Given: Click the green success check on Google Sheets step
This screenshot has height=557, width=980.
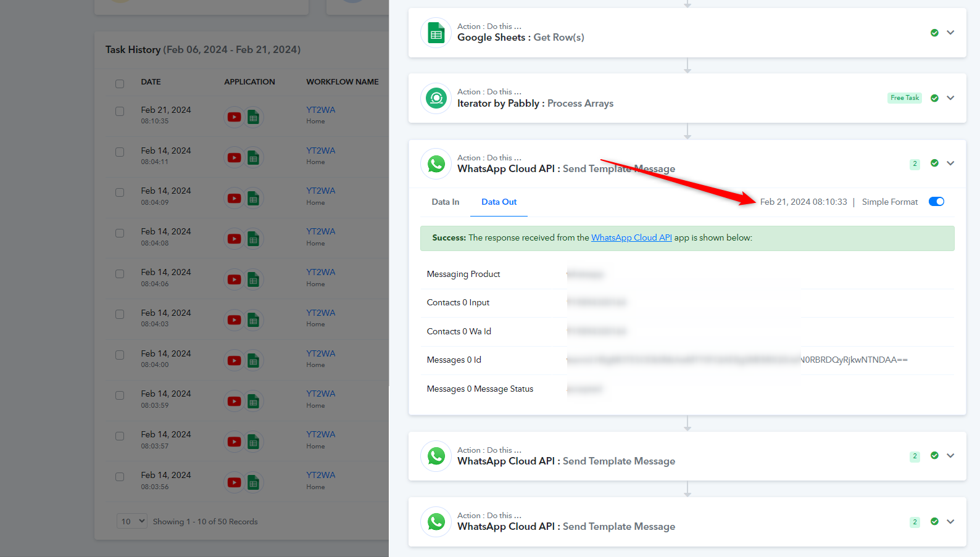Looking at the screenshot, I should click(x=934, y=33).
